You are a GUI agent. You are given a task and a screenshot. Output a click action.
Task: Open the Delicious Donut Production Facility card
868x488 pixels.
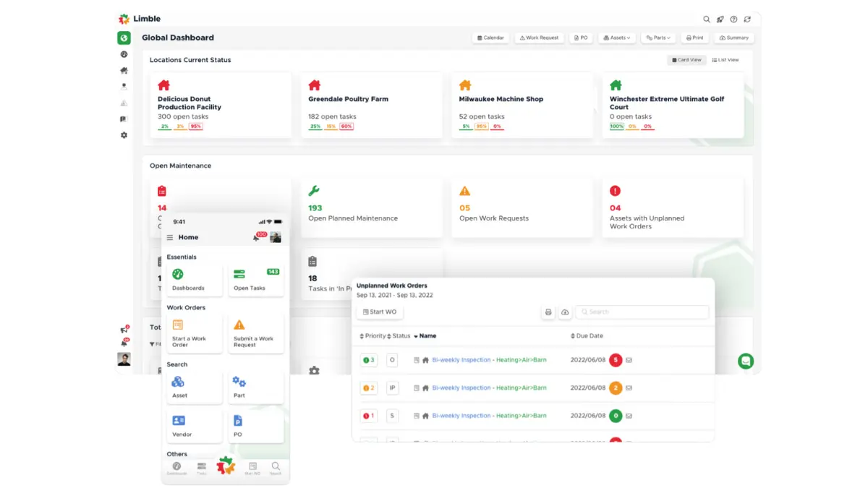(221, 106)
